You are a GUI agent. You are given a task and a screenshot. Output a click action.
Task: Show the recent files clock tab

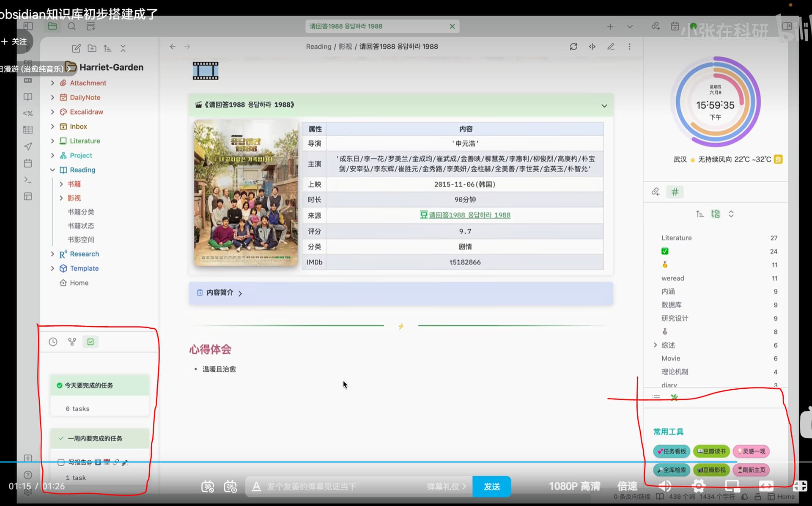coord(53,342)
